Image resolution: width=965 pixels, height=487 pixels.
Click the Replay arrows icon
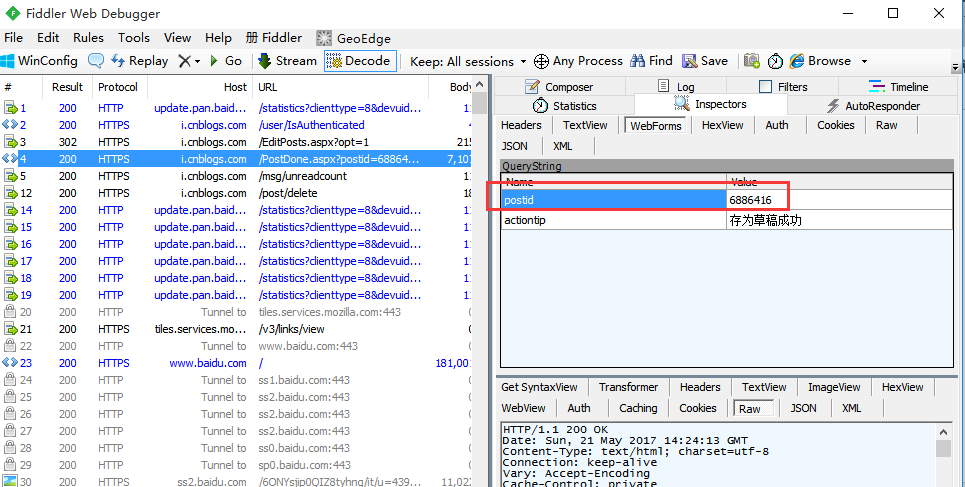(x=118, y=61)
